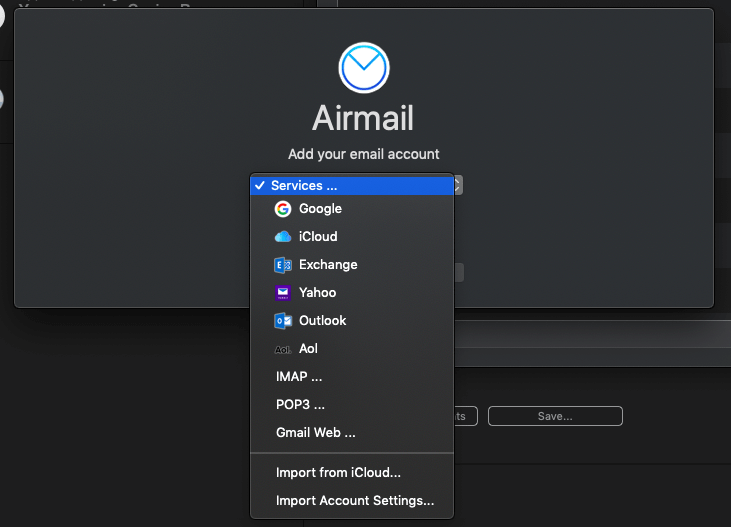Select the POP3 ... option

(x=352, y=405)
